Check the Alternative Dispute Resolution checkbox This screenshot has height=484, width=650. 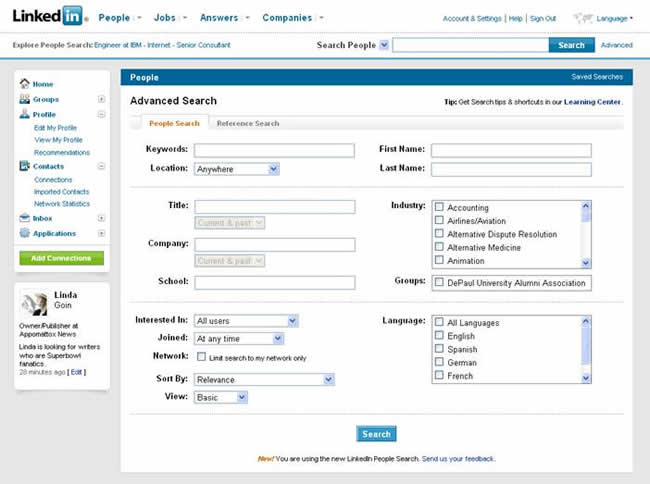439,233
